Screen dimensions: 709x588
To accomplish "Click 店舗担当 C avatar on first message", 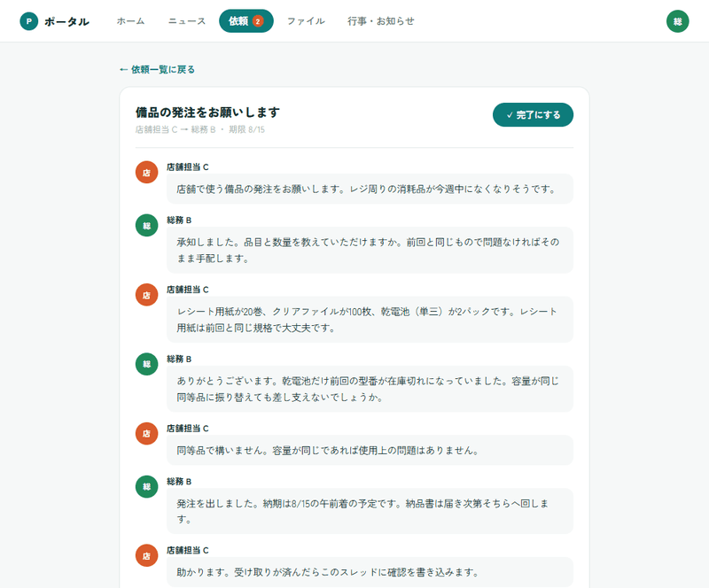I will click(146, 172).
